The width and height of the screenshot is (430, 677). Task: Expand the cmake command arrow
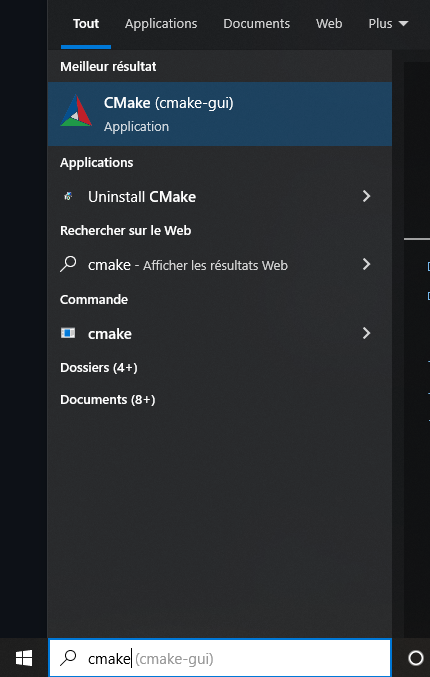click(367, 333)
